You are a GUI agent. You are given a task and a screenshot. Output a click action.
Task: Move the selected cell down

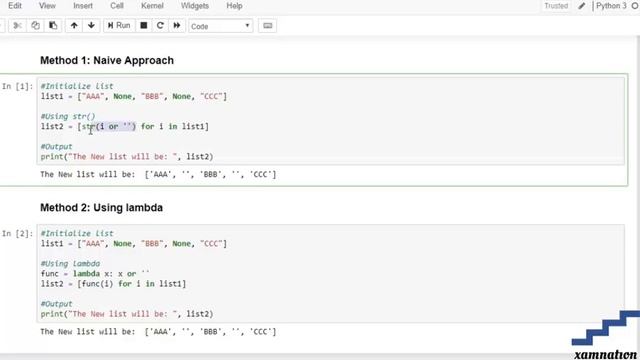(91, 26)
